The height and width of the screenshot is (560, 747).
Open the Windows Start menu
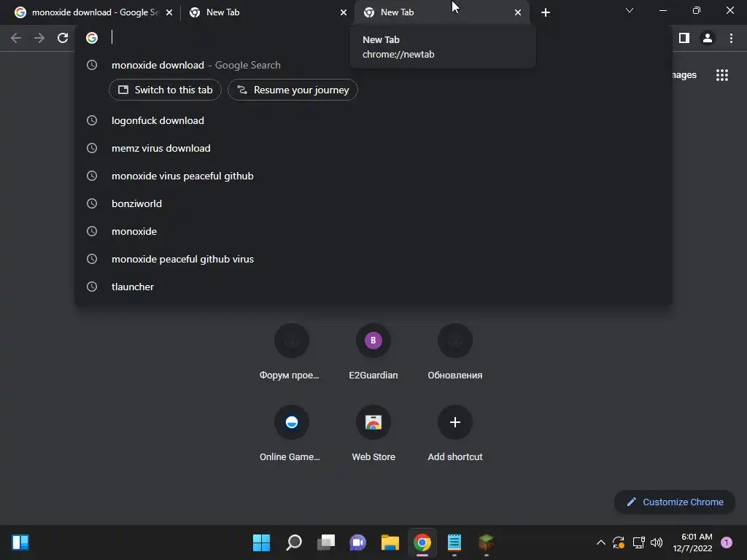pos(261,542)
